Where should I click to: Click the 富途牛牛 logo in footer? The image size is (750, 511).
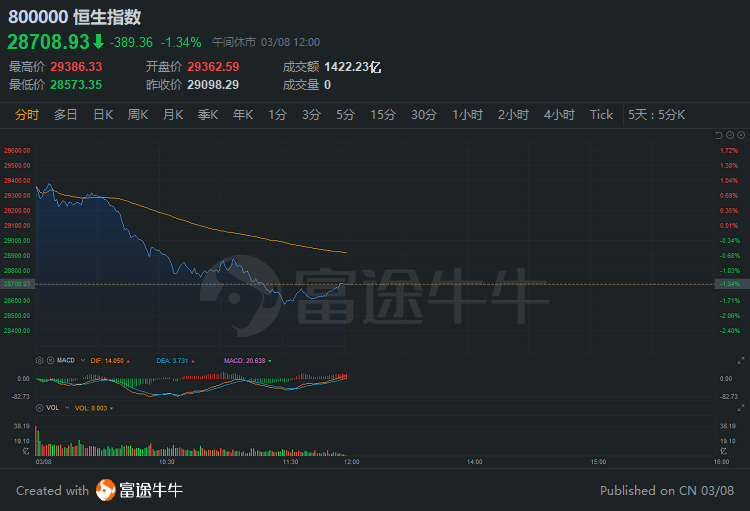(139, 490)
